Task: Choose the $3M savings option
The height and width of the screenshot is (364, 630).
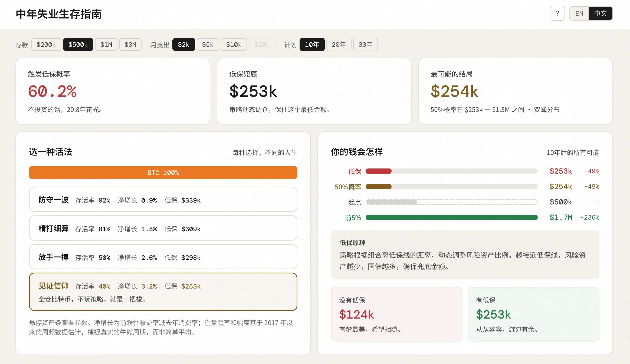Action: pyautogui.click(x=130, y=45)
